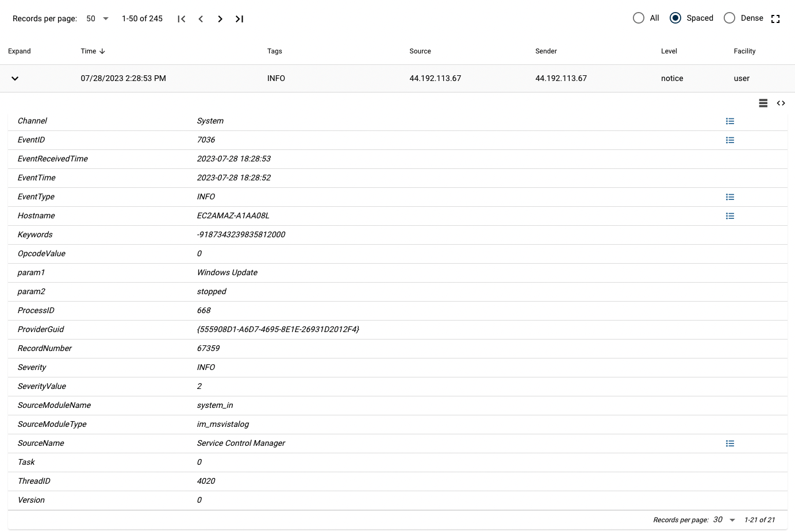Click the facility value user
Image resolution: width=795 pixels, height=532 pixels.
[x=742, y=78]
